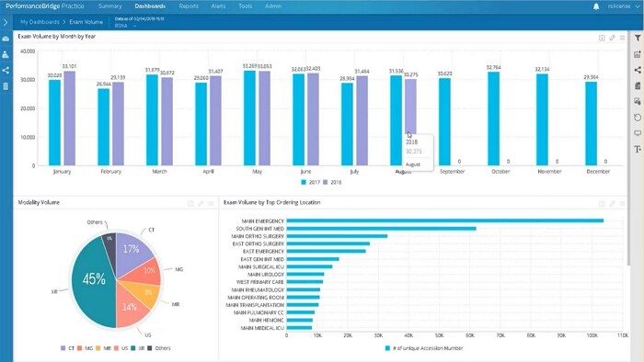Open info icon on Exam Volume by Month widget
The image size is (644, 362).
coord(602,38)
